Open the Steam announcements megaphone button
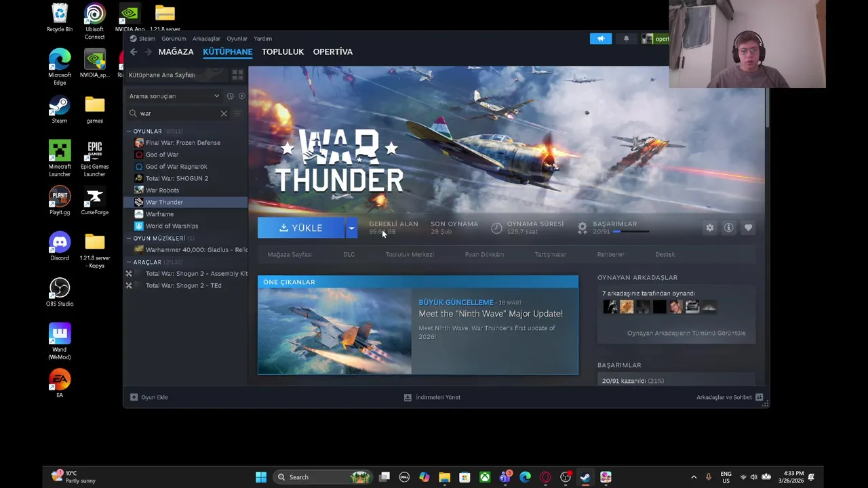Image resolution: width=868 pixels, height=488 pixels. (x=601, y=39)
